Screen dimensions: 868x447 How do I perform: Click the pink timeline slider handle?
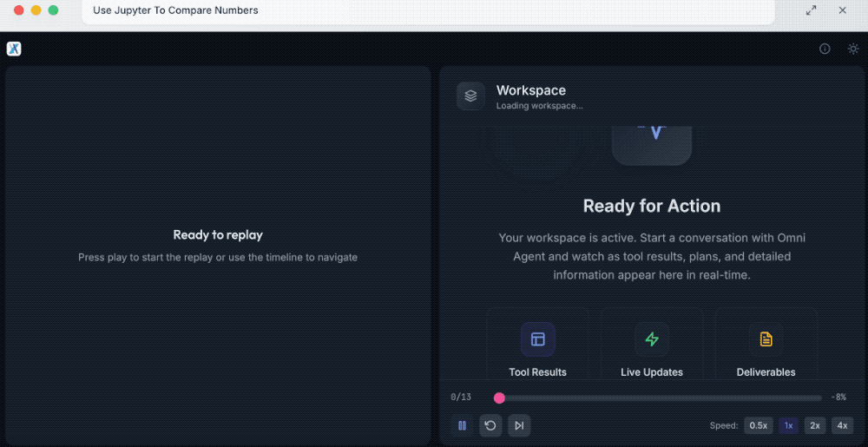(x=499, y=398)
